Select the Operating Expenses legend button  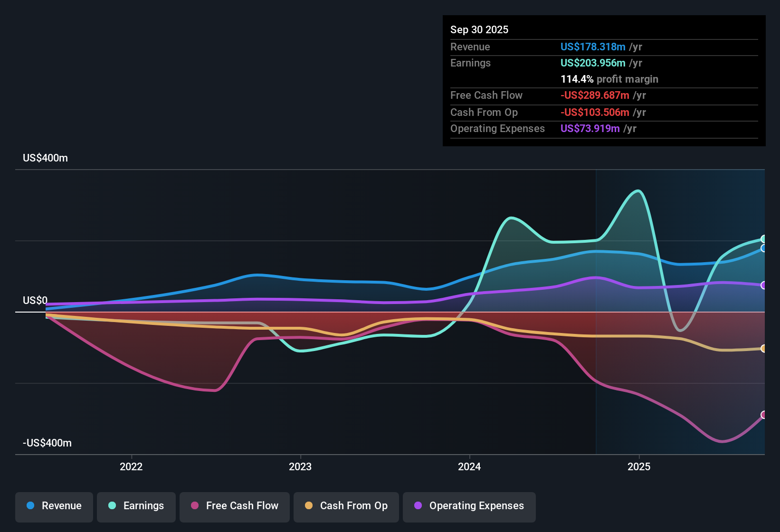click(x=469, y=506)
